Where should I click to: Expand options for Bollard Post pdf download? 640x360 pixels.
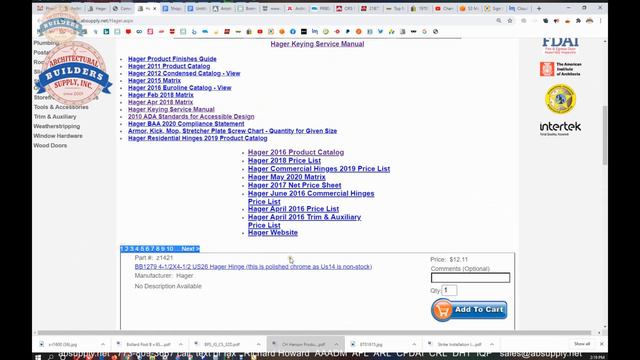180,344
